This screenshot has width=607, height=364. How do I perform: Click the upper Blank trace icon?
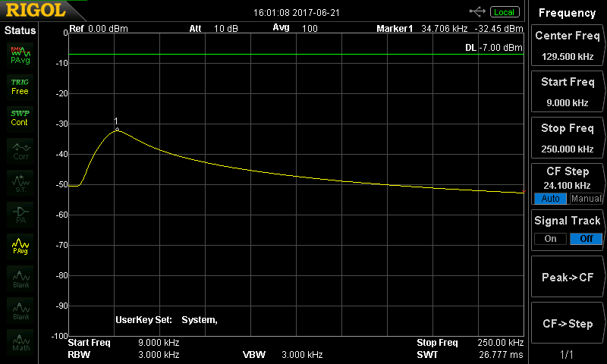20,278
